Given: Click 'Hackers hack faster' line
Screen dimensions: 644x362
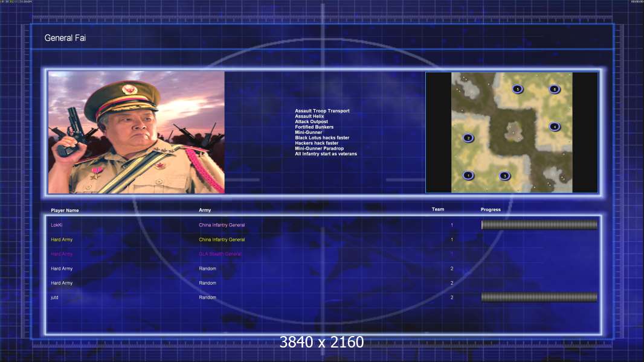Looking at the screenshot, I should (317, 142).
